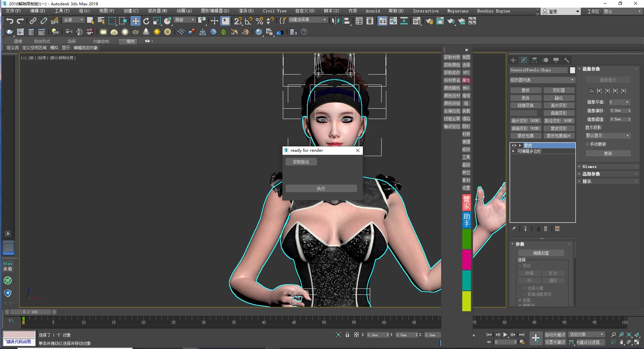
Task: Expand the 可编辑多边形 stack entry
Action: tap(513, 151)
